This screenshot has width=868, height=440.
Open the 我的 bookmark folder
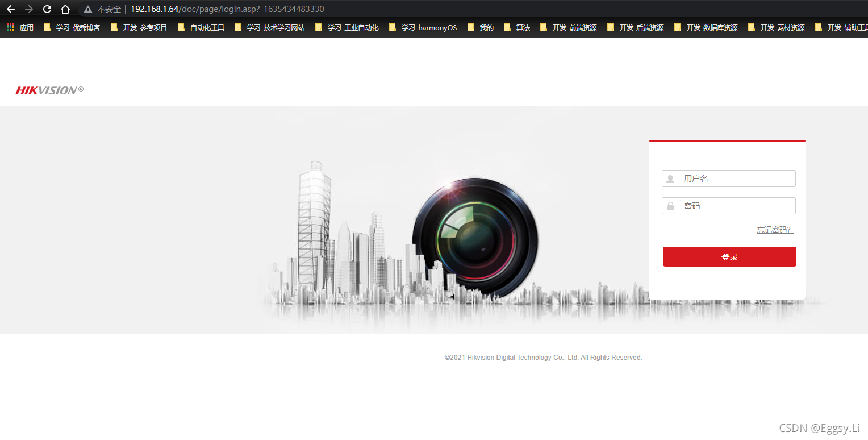click(481, 27)
